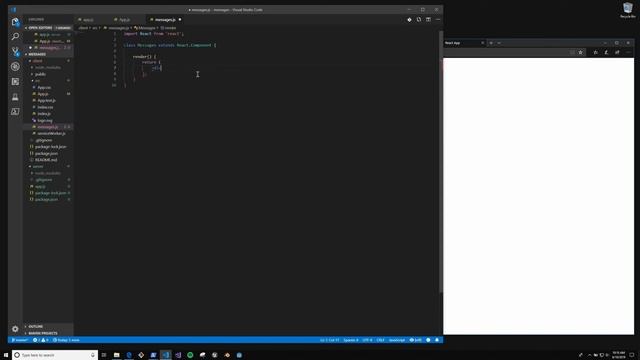Click the split editor icon in VS Code
The width and height of the screenshot is (640, 360).
coord(428,20)
